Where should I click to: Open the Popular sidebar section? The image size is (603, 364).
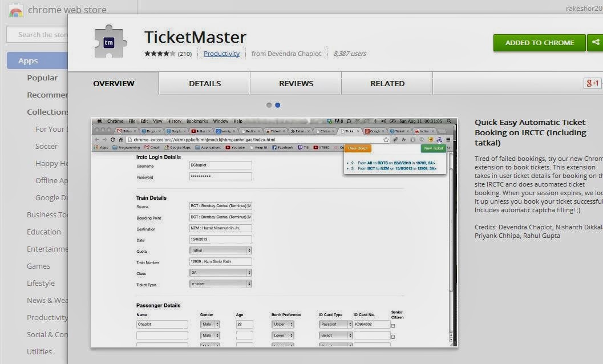[42, 78]
